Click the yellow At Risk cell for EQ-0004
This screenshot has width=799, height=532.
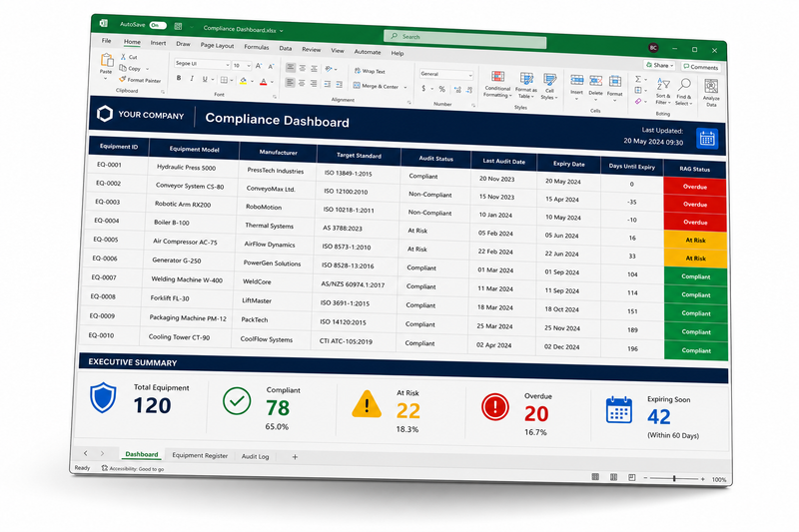pyautogui.click(x=695, y=241)
